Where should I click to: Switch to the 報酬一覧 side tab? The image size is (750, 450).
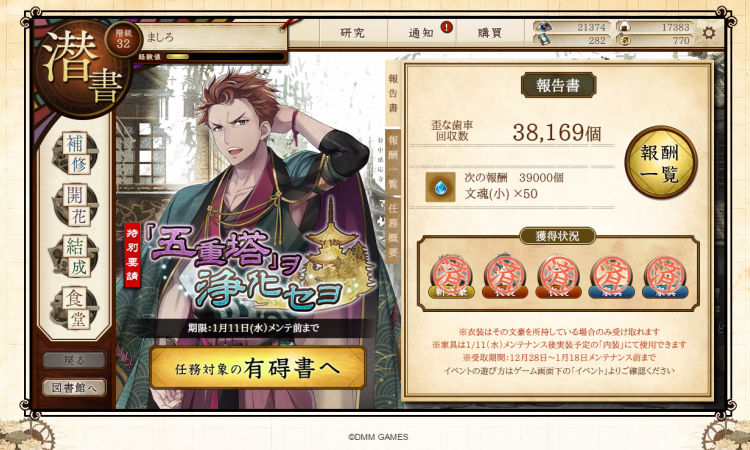pyautogui.click(x=393, y=163)
